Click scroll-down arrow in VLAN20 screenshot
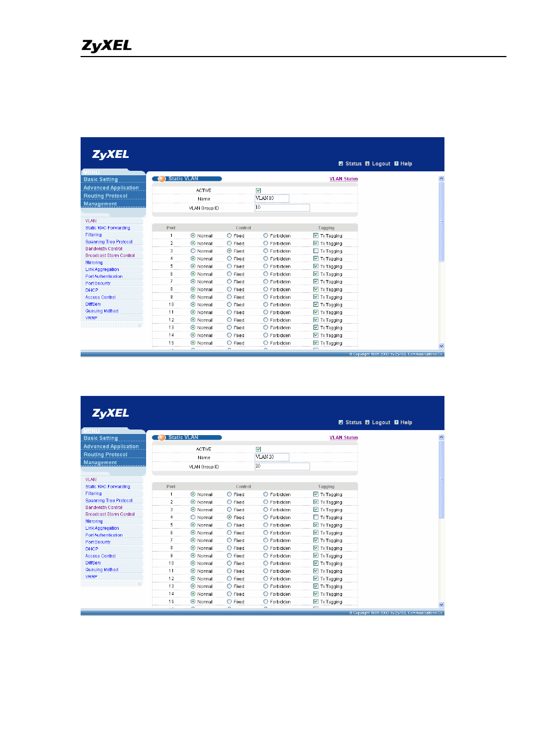534x756 pixels. pos(441,605)
